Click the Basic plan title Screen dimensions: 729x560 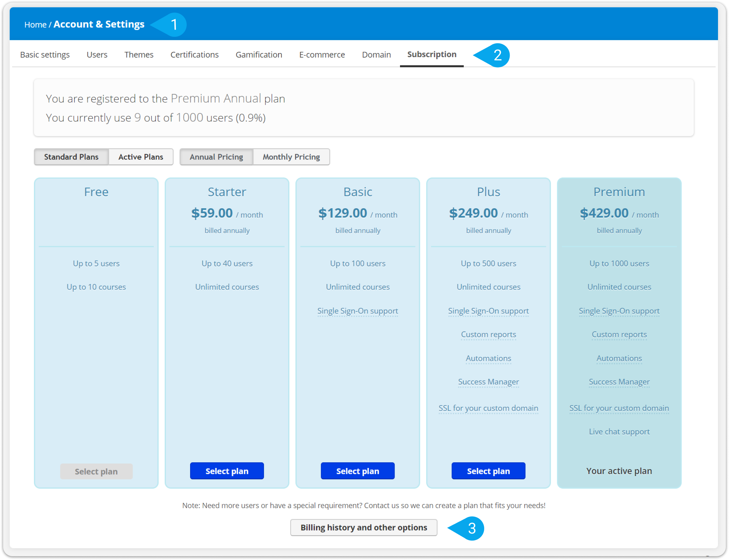pyautogui.click(x=358, y=192)
